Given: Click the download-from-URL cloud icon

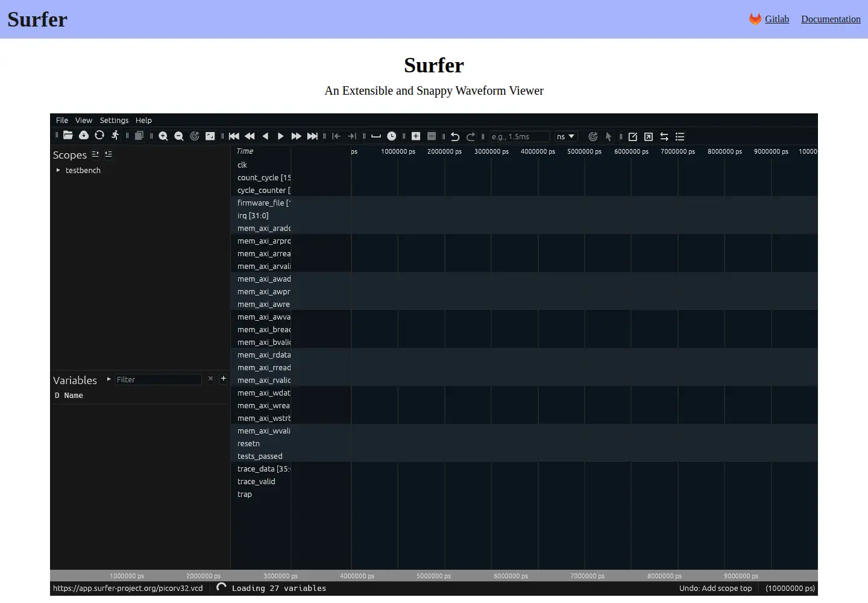Looking at the screenshot, I should (x=84, y=136).
